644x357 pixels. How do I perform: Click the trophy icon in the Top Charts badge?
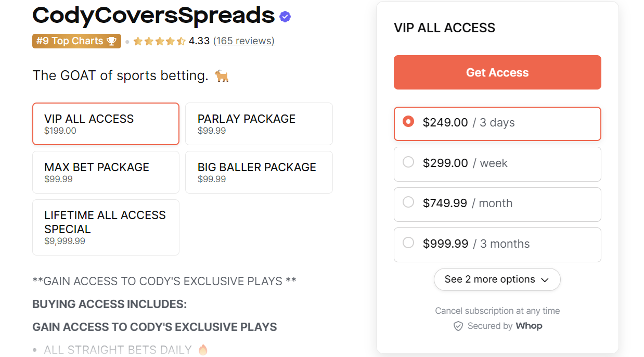coord(112,41)
